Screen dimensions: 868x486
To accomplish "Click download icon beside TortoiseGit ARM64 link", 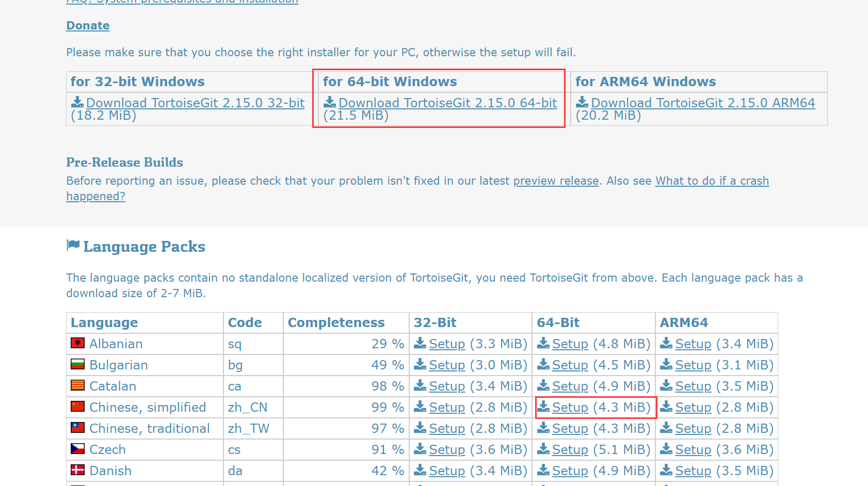I will (x=582, y=102).
